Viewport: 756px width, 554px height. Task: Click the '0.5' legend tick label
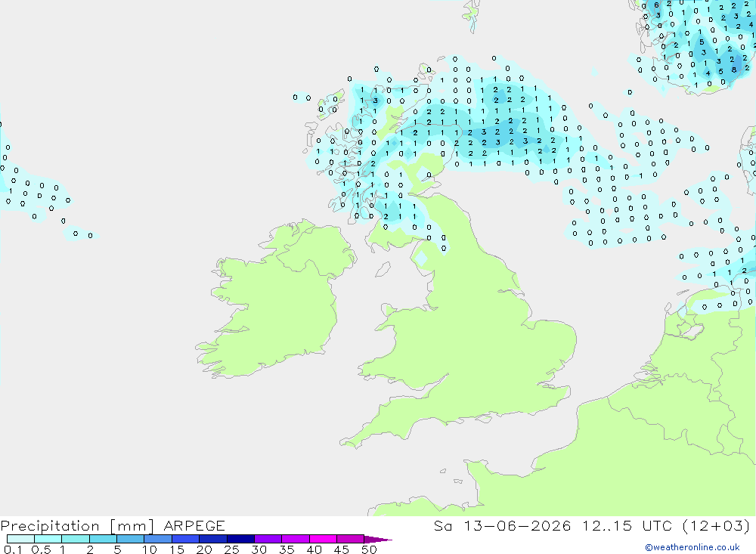(41, 549)
